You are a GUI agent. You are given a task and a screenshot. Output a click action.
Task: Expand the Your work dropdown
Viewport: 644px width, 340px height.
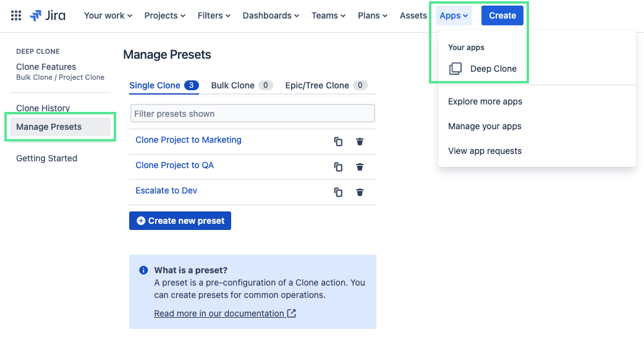point(108,15)
